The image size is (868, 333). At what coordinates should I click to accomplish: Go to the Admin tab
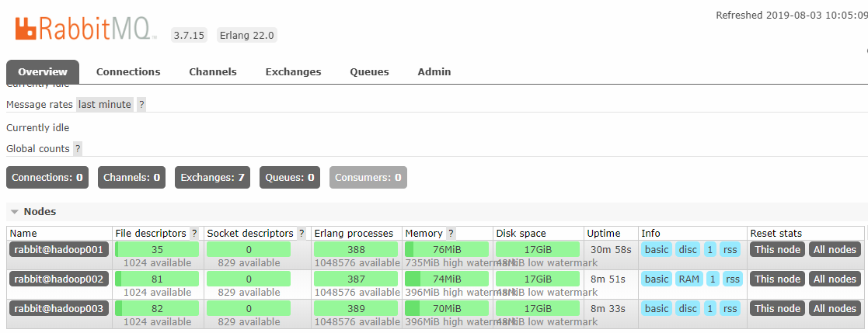(x=434, y=71)
